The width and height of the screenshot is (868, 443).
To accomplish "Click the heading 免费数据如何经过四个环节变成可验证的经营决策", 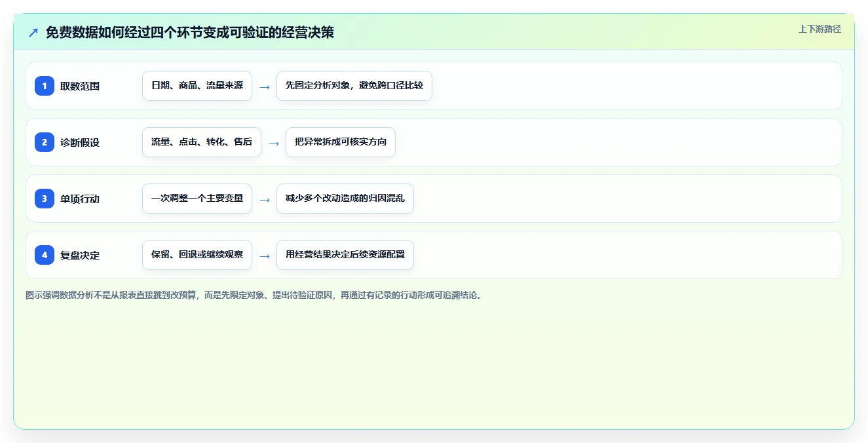I will point(190,33).
